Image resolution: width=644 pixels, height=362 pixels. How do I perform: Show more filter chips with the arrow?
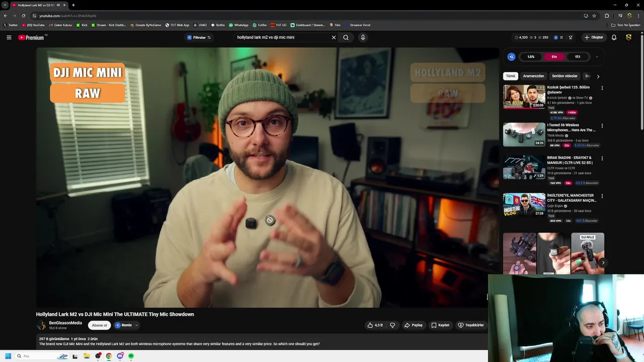click(598, 76)
